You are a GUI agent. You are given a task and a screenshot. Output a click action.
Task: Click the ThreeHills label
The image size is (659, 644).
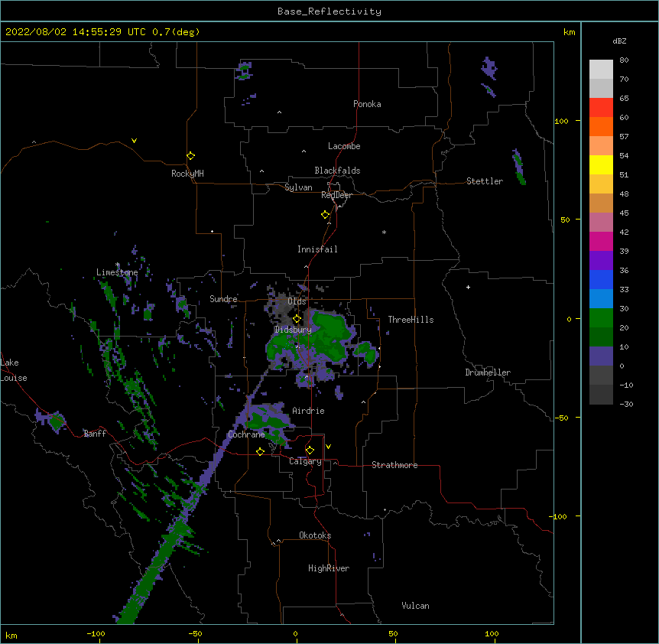click(411, 320)
